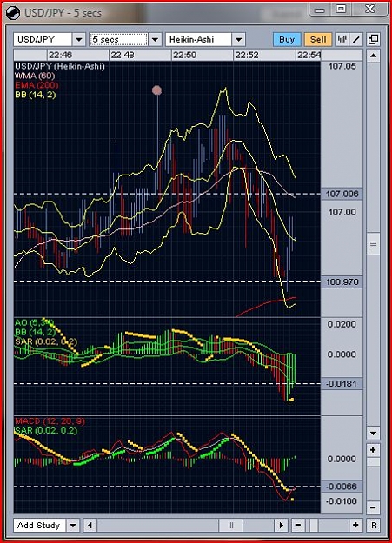Click the horizontal zoom slider handle
Screen dimensions: 392x543
314,526
